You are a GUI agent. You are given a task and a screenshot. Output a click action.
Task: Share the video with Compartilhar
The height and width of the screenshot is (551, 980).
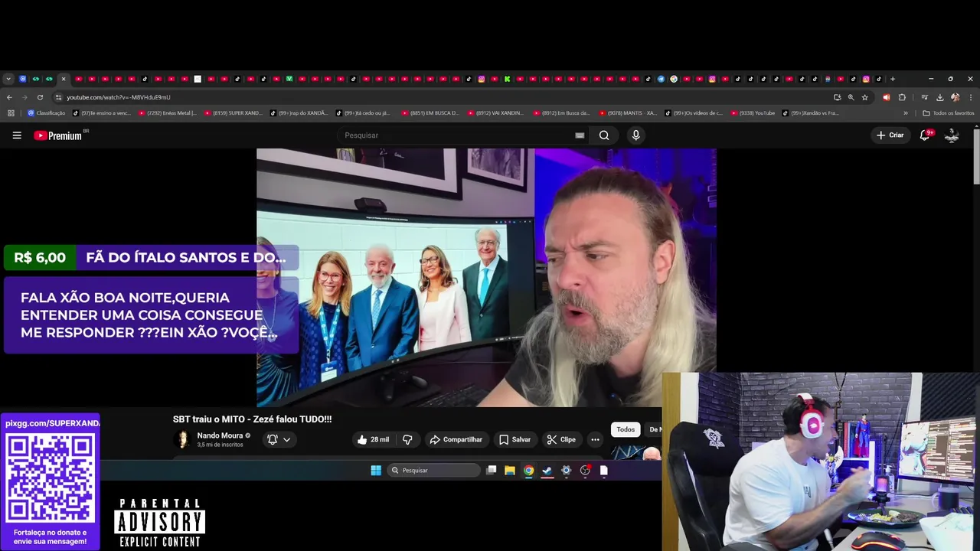pos(456,439)
